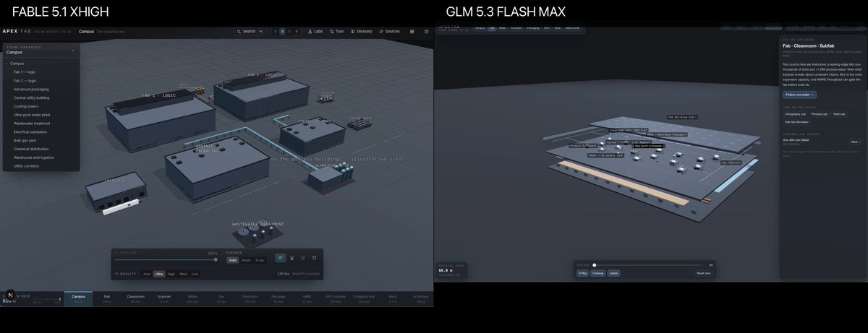Set quality to High
The height and width of the screenshot is (333, 868).
pyautogui.click(x=171, y=274)
